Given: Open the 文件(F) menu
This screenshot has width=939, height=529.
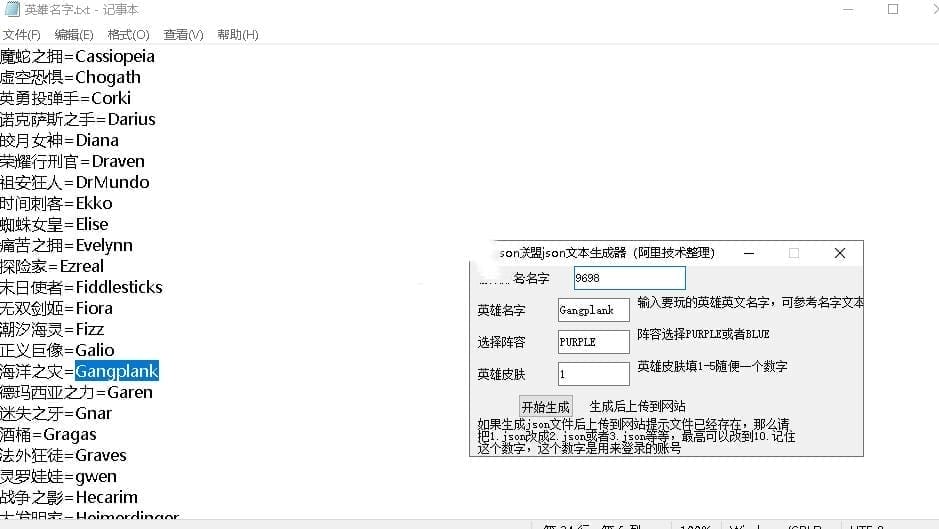Looking at the screenshot, I should [x=21, y=34].
